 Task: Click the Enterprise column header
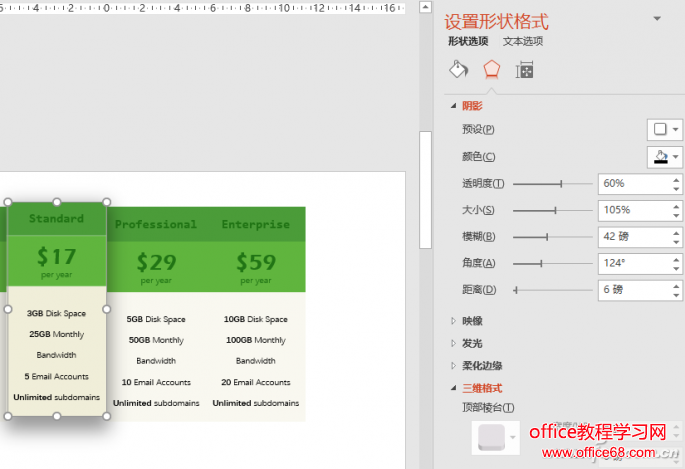[256, 224]
